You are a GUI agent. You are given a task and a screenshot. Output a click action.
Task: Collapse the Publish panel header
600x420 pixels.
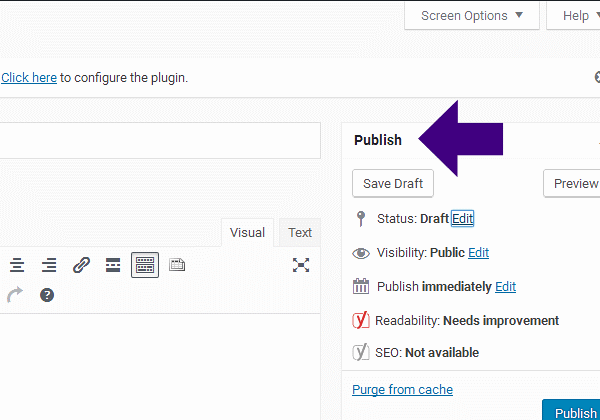378,140
